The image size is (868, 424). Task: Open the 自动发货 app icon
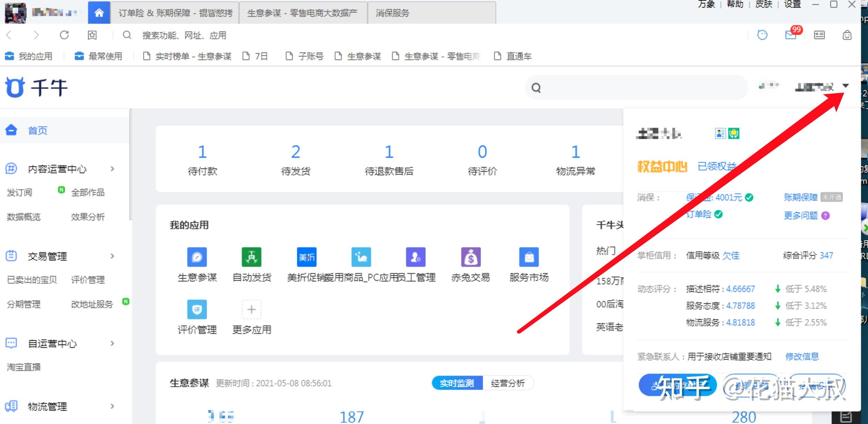[252, 257]
